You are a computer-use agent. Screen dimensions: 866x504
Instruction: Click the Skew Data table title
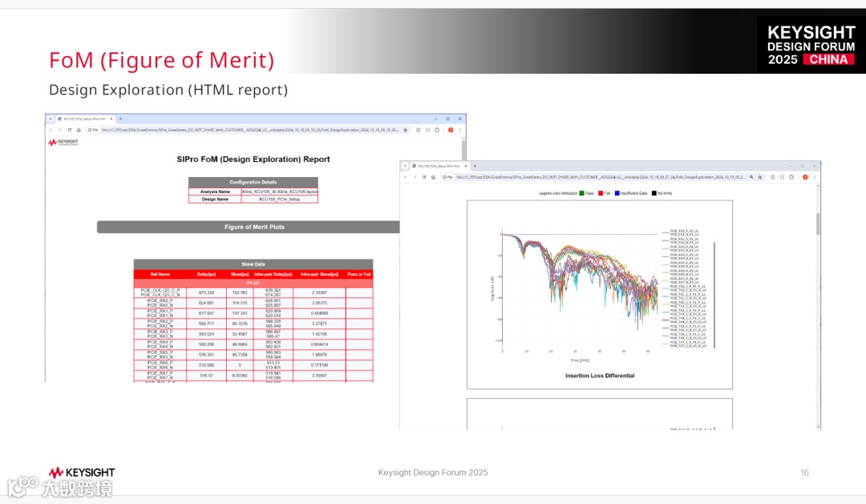coord(253,264)
